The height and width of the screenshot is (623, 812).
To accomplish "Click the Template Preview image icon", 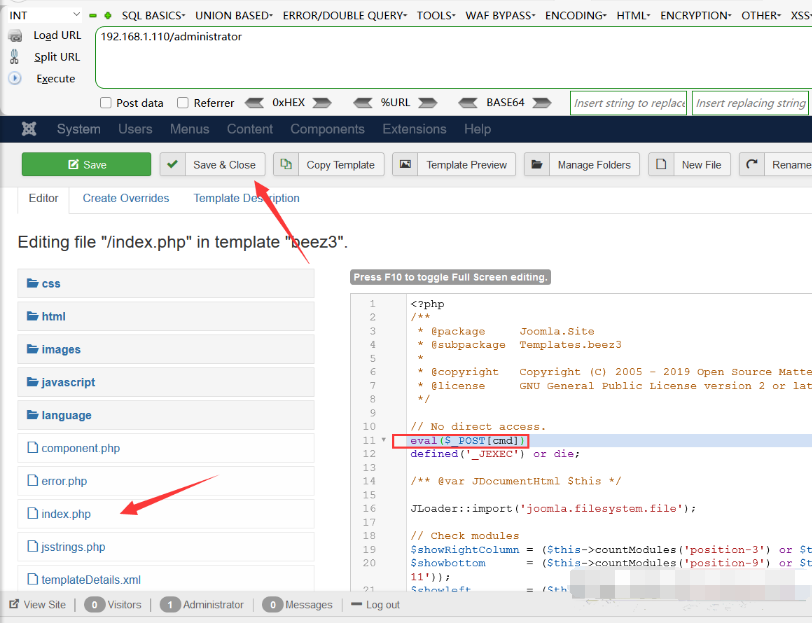I will click(x=405, y=164).
